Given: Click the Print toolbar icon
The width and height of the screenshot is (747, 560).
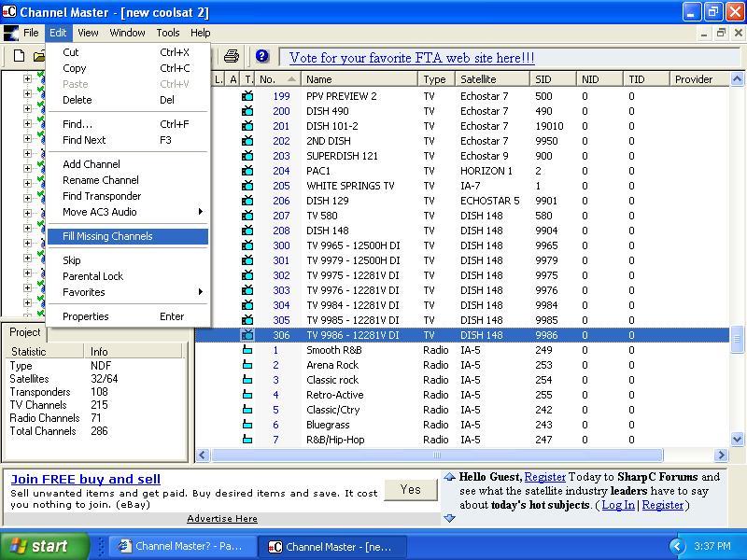Looking at the screenshot, I should pos(232,56).
